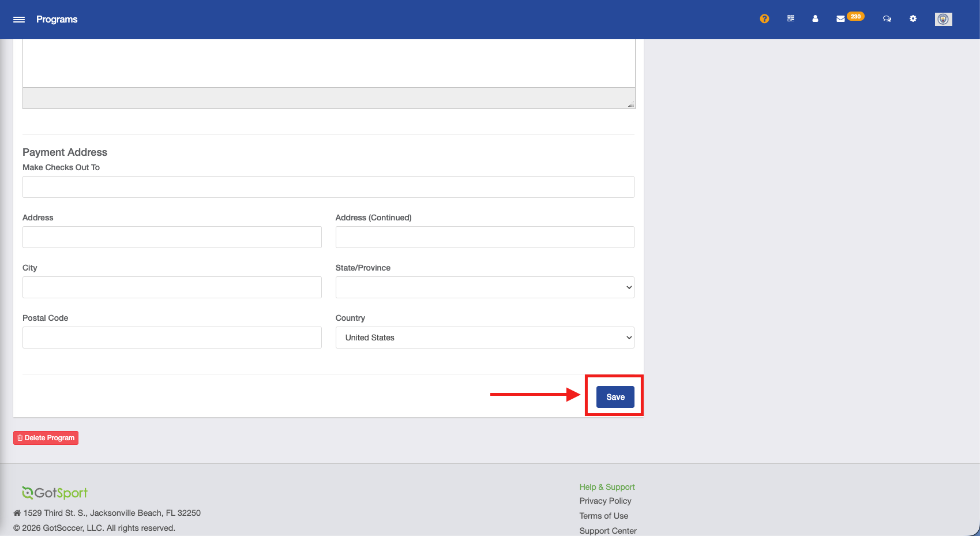
Task: Open the chat conversations icon
Action: point(887,19)
